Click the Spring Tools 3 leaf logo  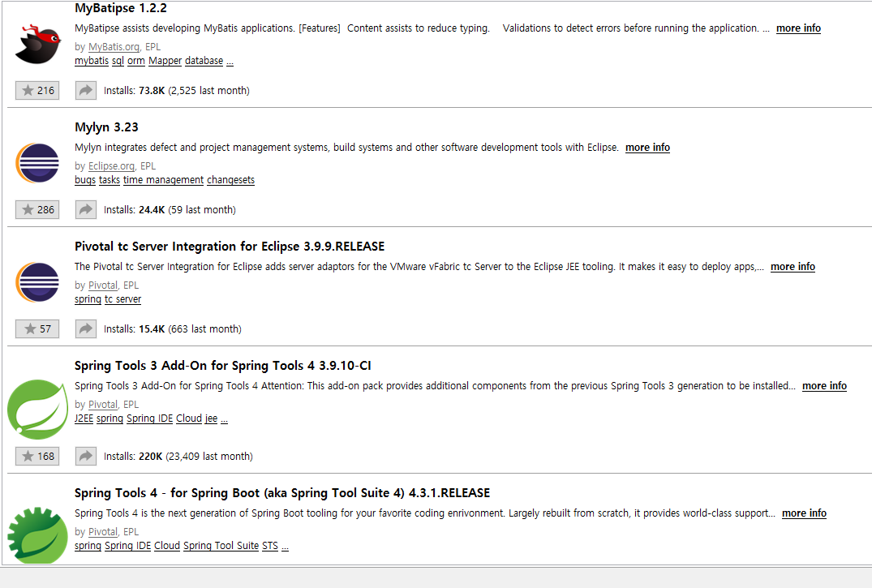pos(37,409)
